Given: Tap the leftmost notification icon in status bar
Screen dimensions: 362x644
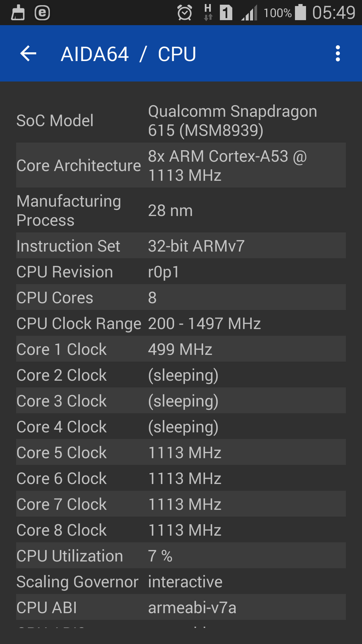Looking at the screenshot, I should [18, 13].
